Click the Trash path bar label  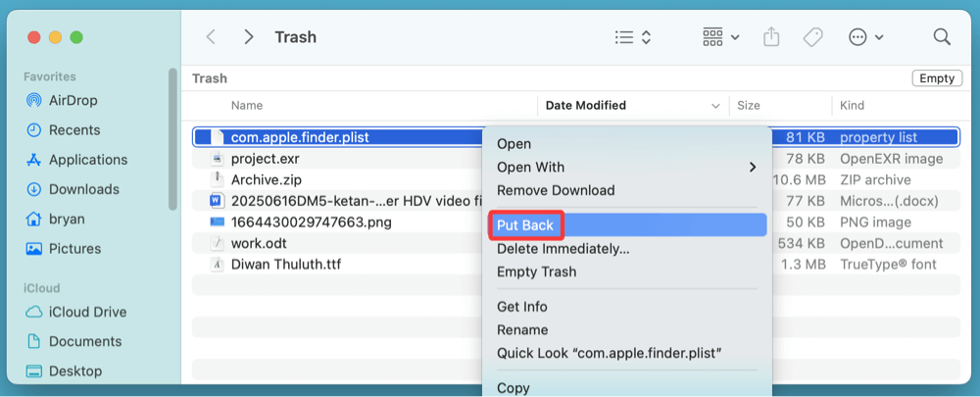coord(210,78)
